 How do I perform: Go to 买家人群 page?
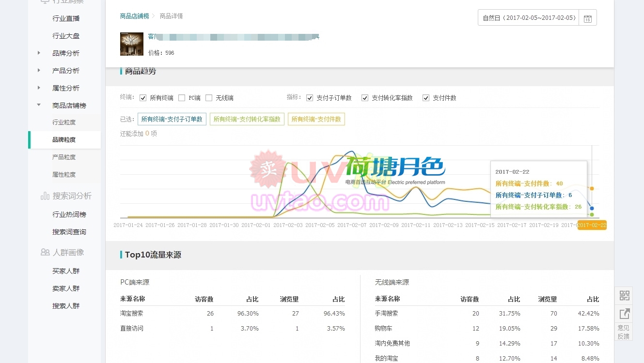click(x=66, y=271)
